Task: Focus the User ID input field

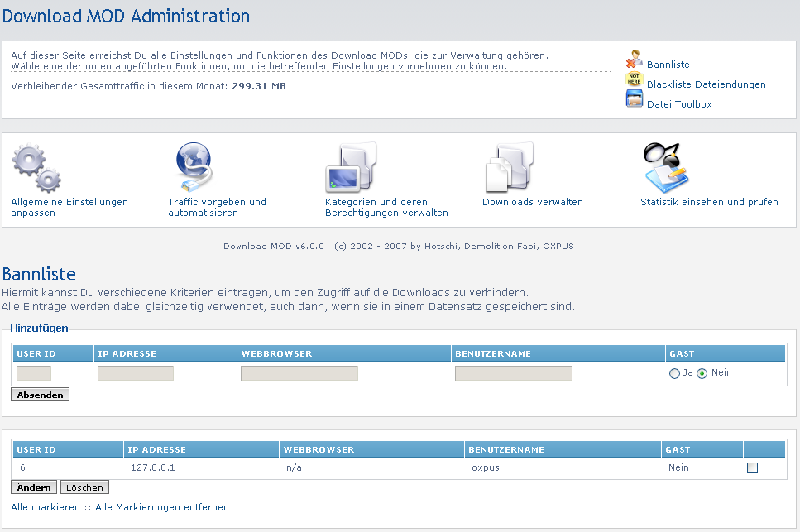Action: (34, 374)
